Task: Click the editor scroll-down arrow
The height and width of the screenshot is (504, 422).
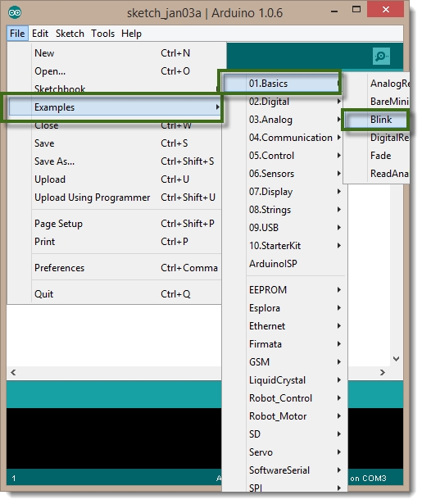Action: (397, 358)
